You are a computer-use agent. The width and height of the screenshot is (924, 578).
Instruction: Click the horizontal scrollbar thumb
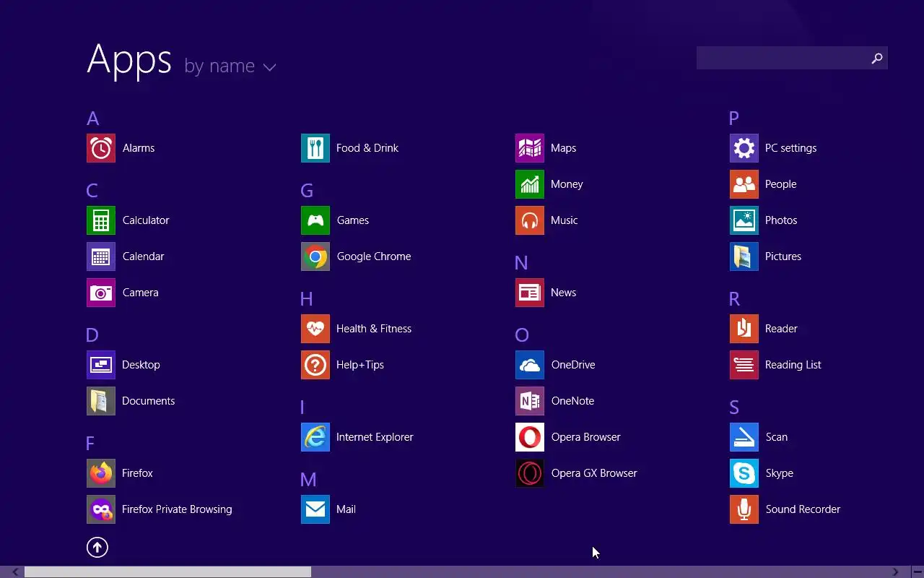coord(167,572)
